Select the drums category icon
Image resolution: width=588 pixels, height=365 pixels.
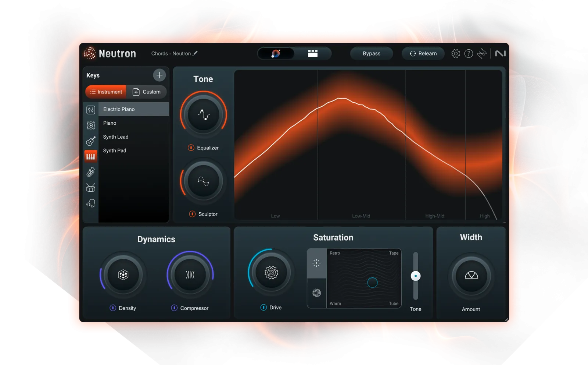91,188
